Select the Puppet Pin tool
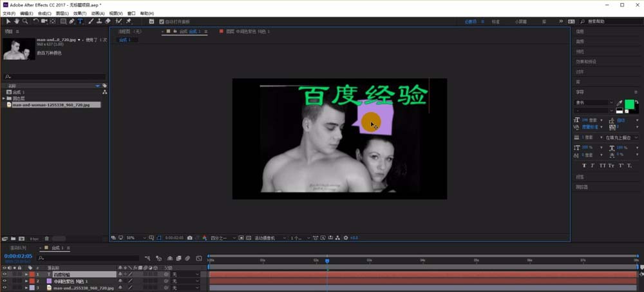 [129, 21]
